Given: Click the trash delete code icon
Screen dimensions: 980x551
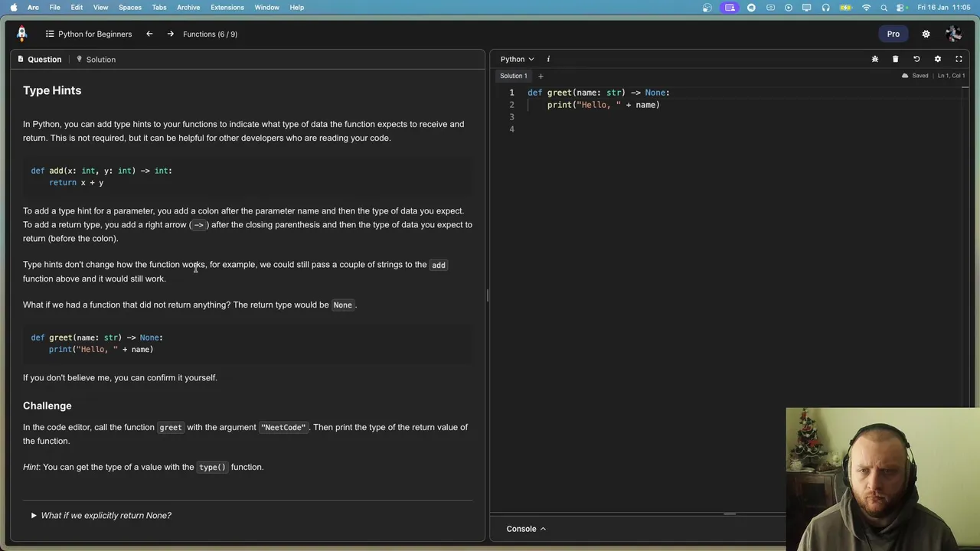Looking at the screenshot, I should [x=895, y=59].
